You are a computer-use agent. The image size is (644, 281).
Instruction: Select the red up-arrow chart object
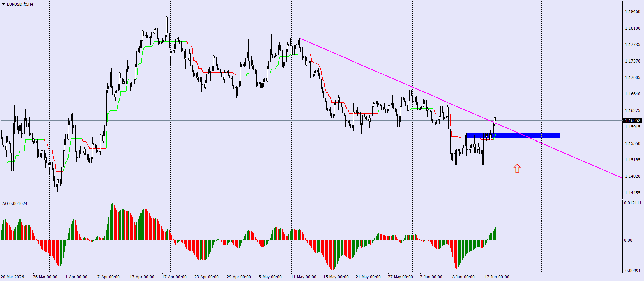tap(517, 168)
